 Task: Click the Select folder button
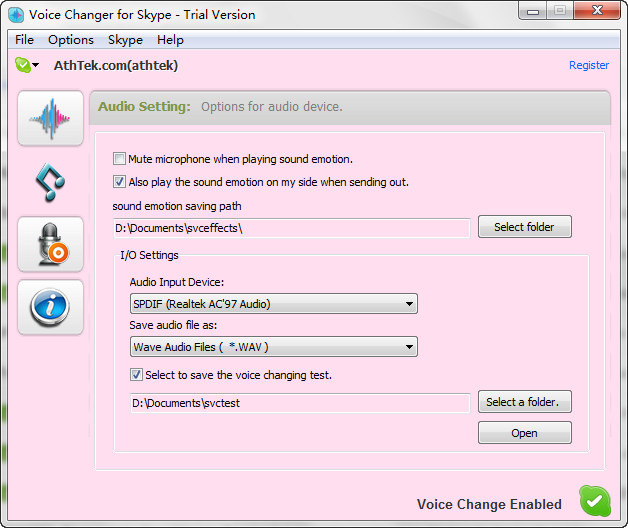point(524,227)
